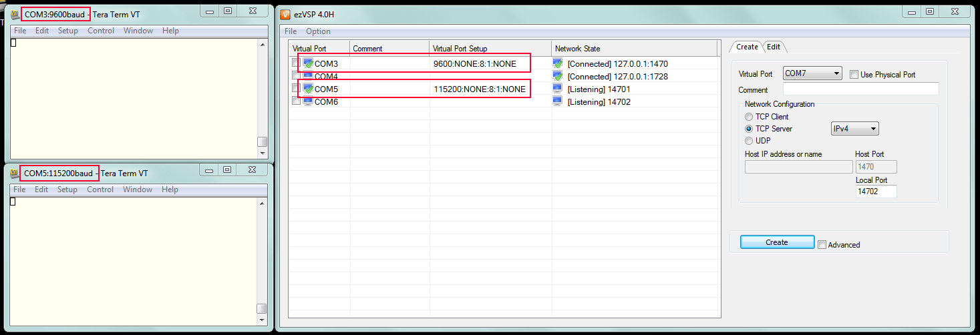980x335 pixels.
Task: Open Control menu in COM5 Tera Term
Action: [x=100, y=190]
